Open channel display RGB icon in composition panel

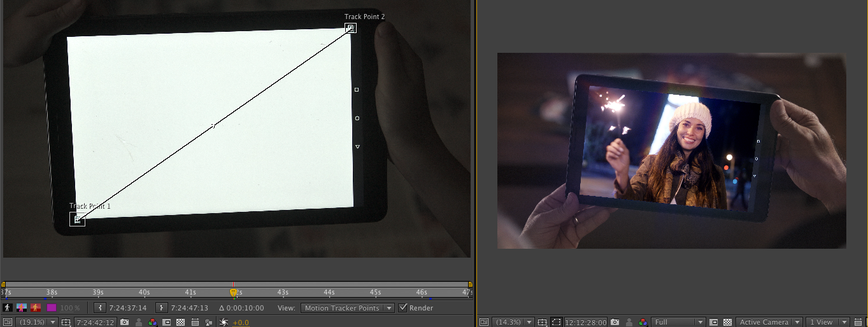[643, 323]
